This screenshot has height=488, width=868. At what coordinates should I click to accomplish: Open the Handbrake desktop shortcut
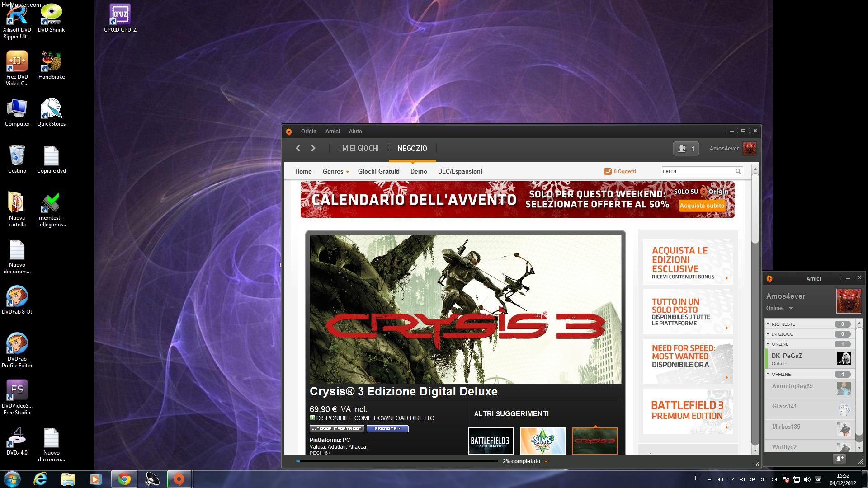click(x=52, y=66)
